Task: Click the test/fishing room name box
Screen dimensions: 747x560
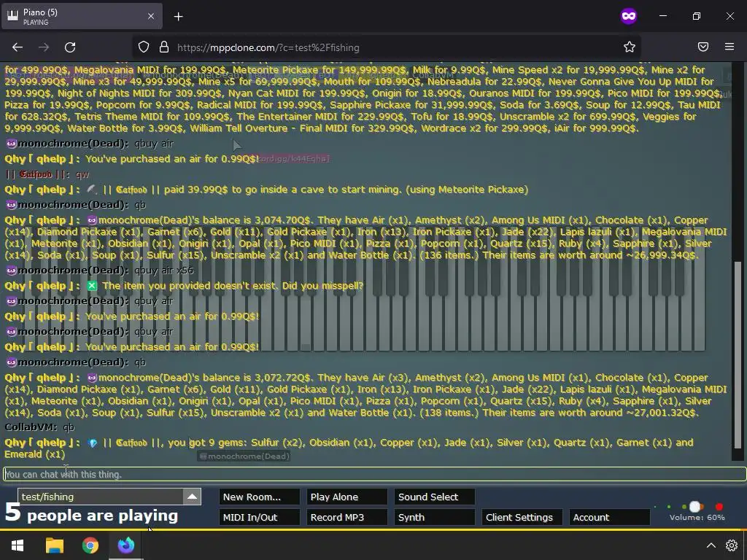Action: click(101, 497)
